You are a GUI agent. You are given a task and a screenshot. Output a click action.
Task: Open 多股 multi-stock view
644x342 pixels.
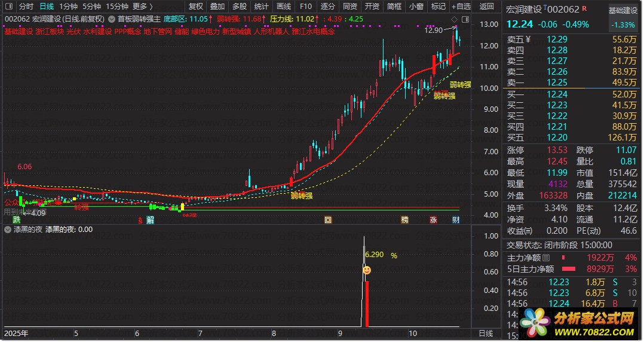coord(240,7)
